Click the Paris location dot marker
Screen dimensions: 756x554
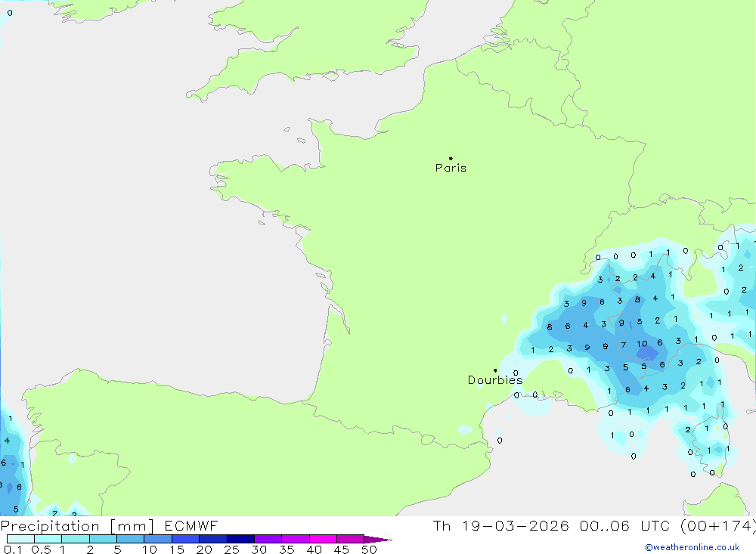pos(451,158)
